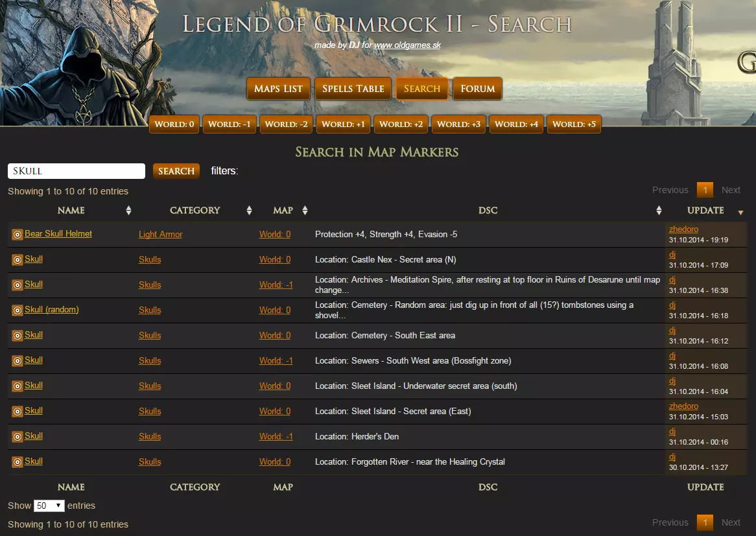Sort table by Map column arrows

coord(305,210)
